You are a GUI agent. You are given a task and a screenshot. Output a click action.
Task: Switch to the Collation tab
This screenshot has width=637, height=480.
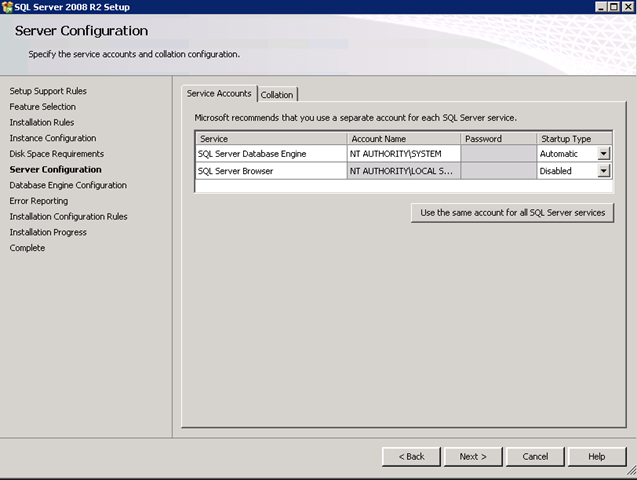(277, 95)
